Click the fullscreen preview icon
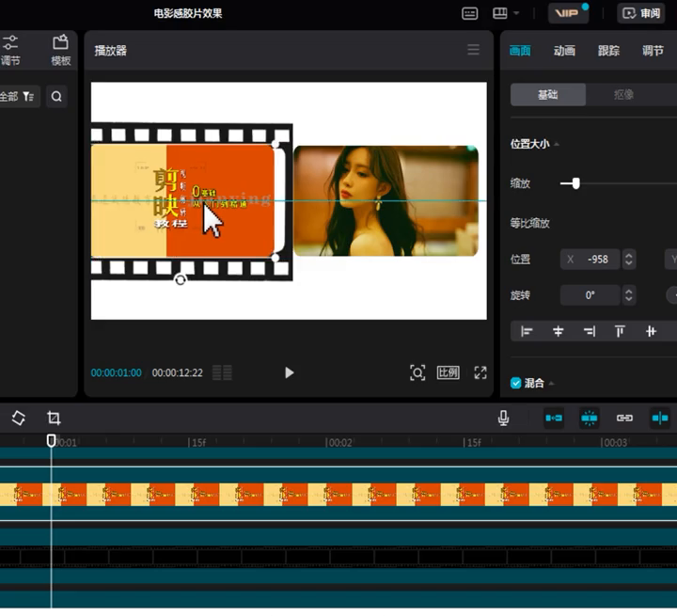Image resolution: width=677 pixels, height=616 pixels. 480,372
